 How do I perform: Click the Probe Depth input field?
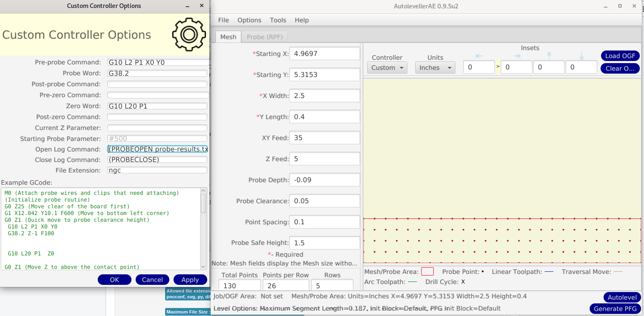coord(324,180)
